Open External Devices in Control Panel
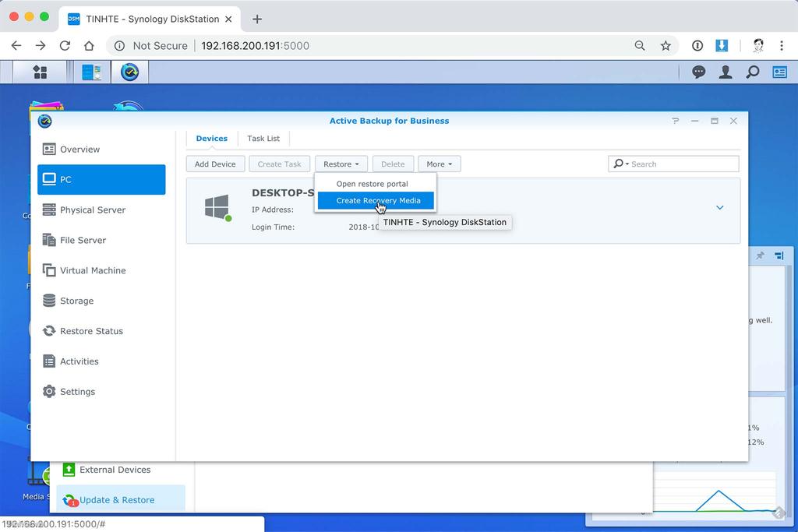This screenshot has width=798, height=532. (x=115, y=470)
